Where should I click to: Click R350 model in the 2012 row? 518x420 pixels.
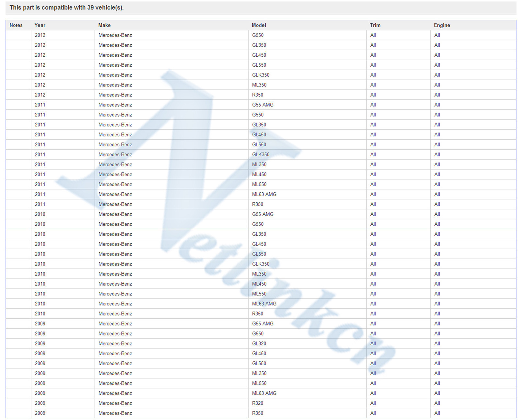257,95
